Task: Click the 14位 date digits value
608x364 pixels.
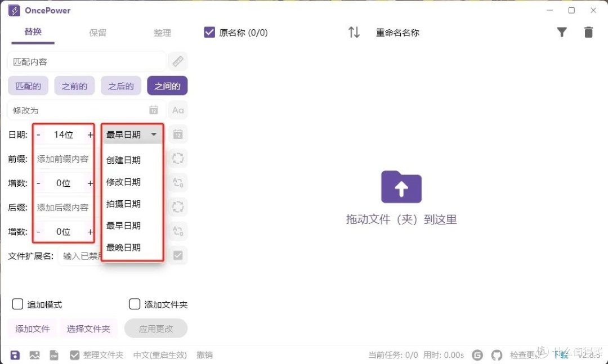Action: pos(64,134)
